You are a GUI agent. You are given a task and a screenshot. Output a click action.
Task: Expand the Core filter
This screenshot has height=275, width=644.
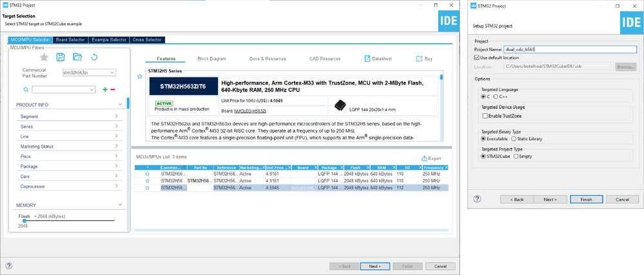[117, 176]
